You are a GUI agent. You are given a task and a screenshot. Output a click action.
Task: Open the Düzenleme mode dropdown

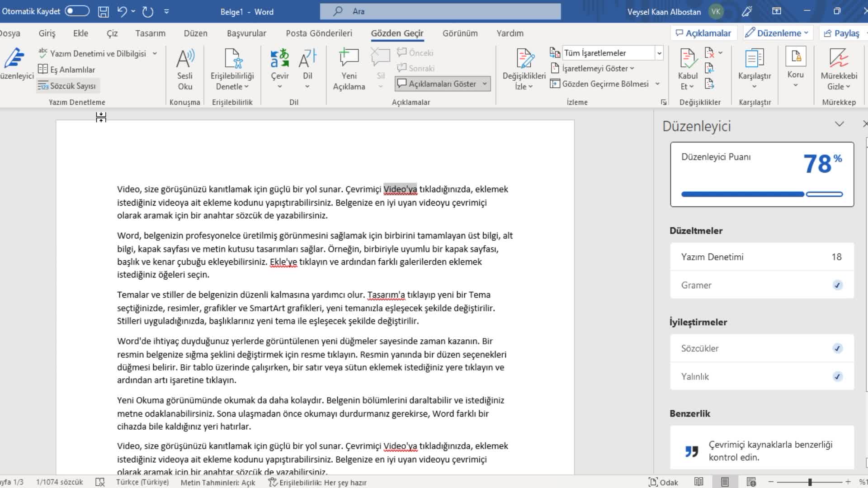coord(777,33)
